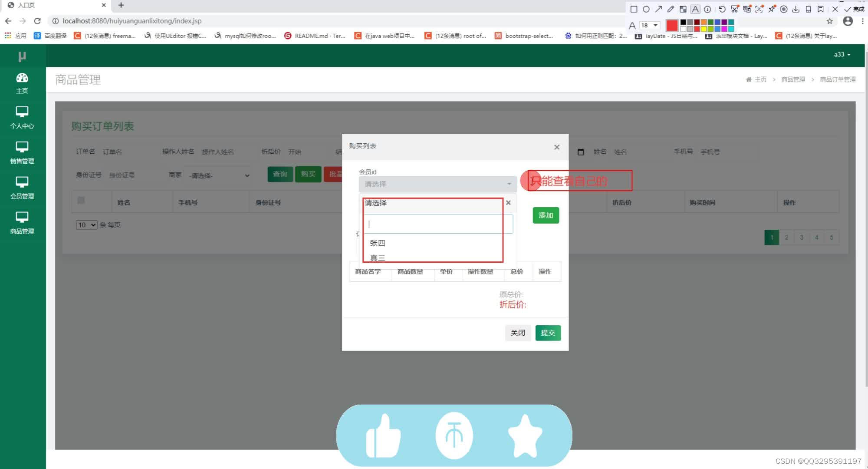Go to page 2 in pagination

[x=786, y=238]
